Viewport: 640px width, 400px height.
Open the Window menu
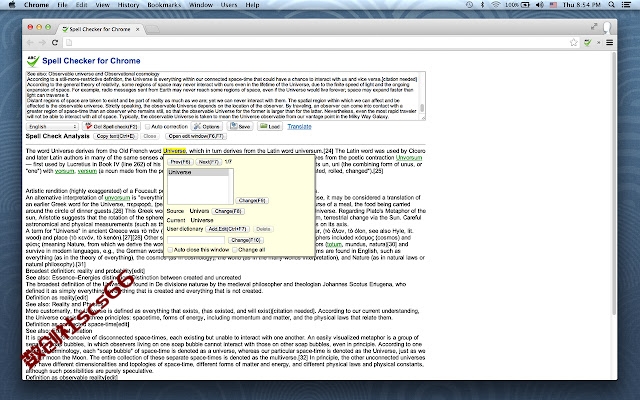pos(201,5)
